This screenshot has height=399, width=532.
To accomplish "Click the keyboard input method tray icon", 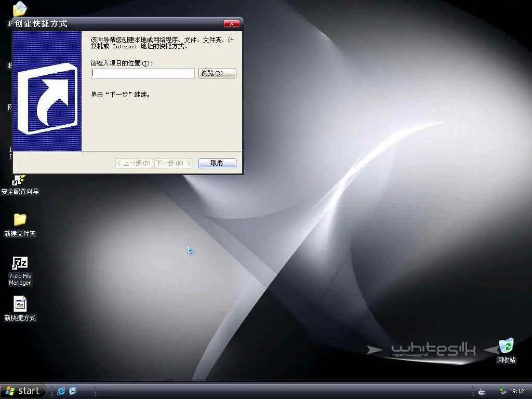I will coord(482,392).
